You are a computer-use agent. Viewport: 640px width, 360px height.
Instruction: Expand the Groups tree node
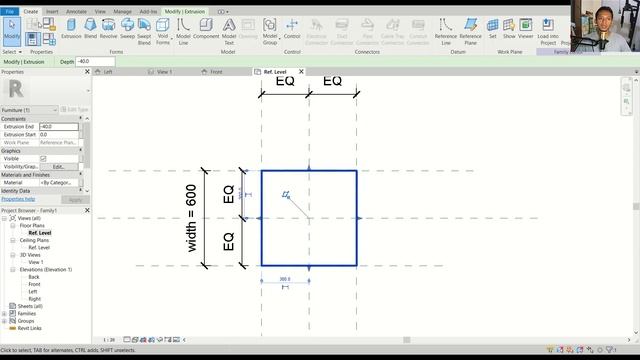[x=4, y=321]
